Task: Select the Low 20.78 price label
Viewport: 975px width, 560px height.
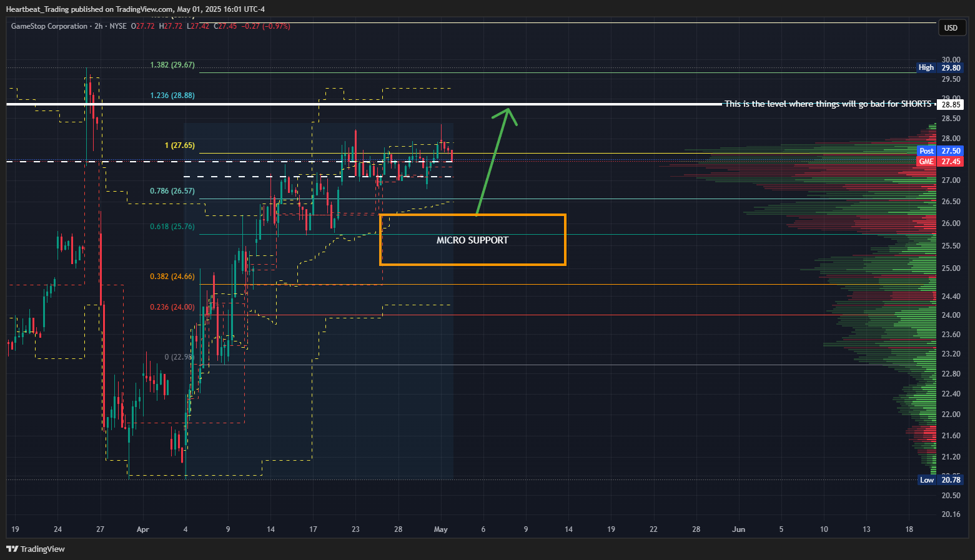Action: click(939, 479)
